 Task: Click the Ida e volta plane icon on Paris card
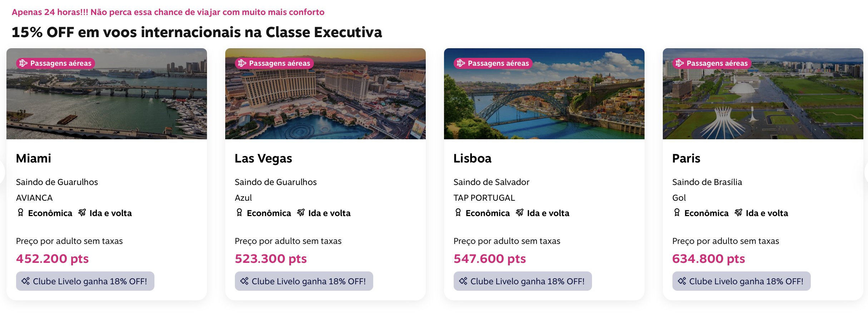pyautogui.click(x=739, y=213)
